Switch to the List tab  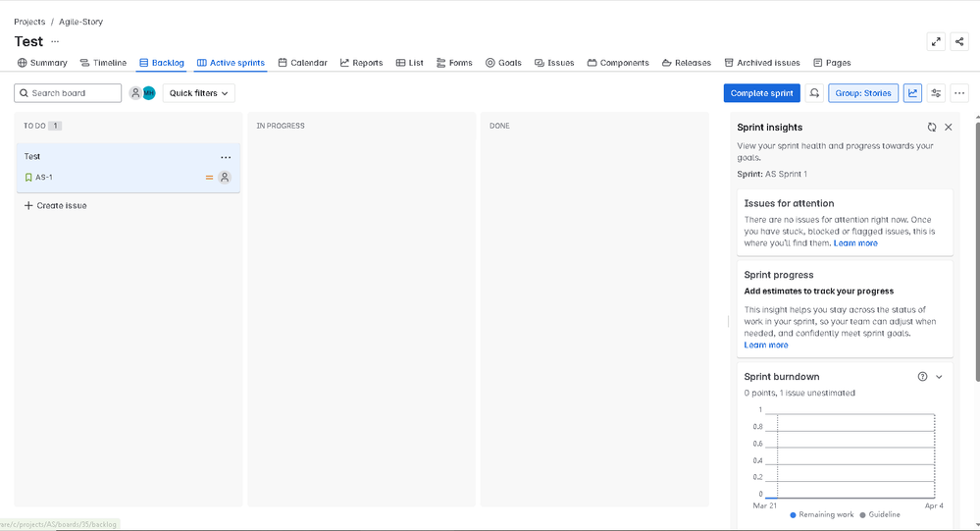[409, 63]
